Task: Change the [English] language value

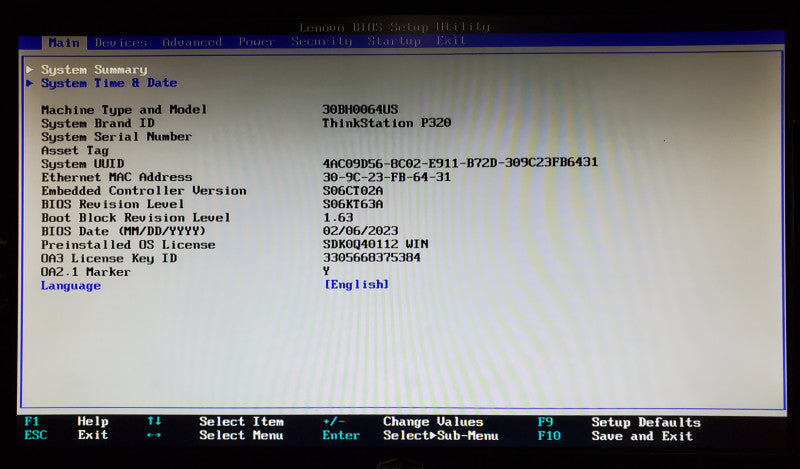Action: click(356, 284)
